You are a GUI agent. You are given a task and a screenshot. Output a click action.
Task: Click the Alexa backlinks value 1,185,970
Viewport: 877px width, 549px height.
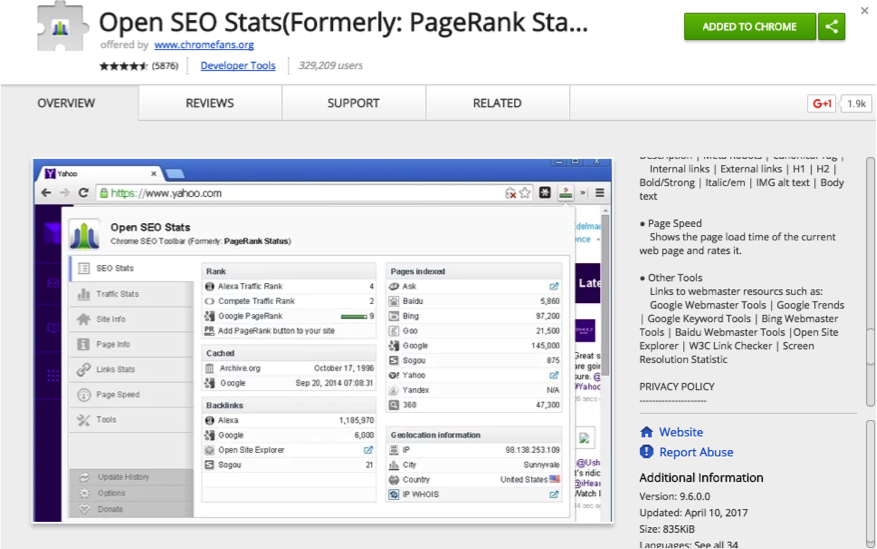coord(356,420)
